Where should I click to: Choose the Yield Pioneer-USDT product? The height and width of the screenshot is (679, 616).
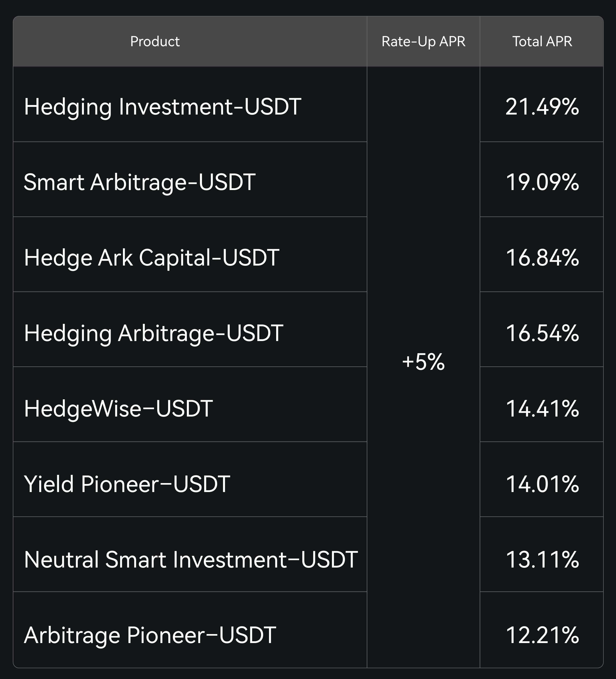127,484
